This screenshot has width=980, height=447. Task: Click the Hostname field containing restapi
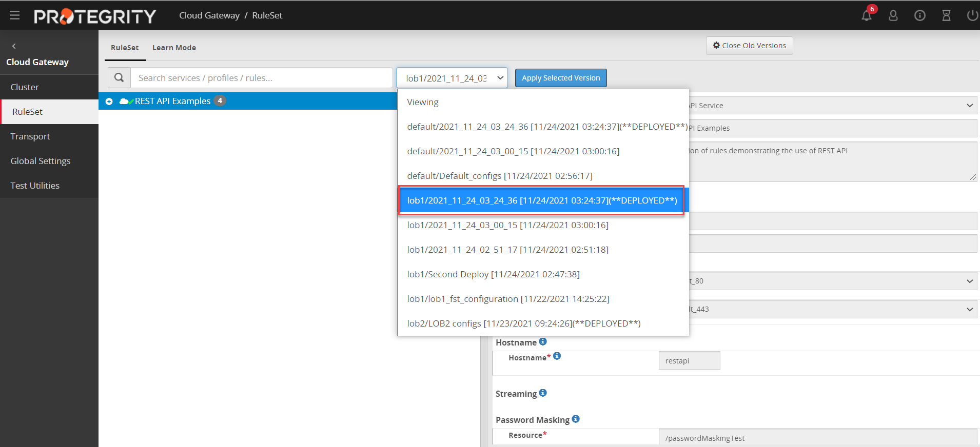click(689, 360)
